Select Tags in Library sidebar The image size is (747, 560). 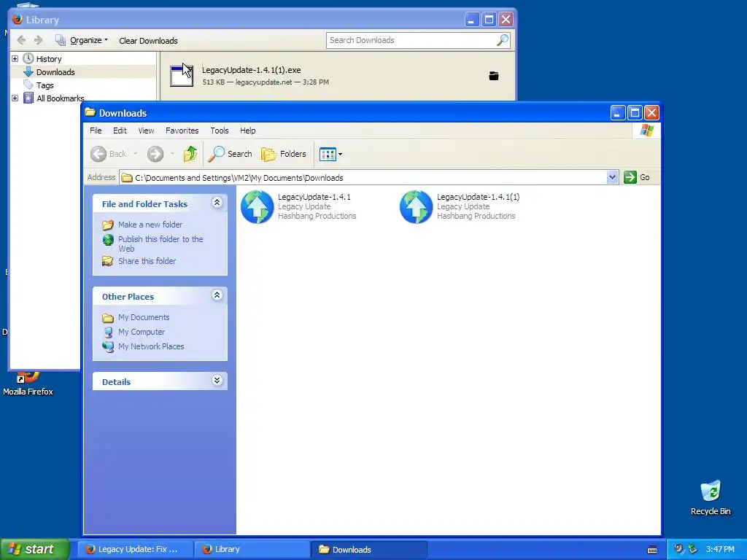click(44, 85)
